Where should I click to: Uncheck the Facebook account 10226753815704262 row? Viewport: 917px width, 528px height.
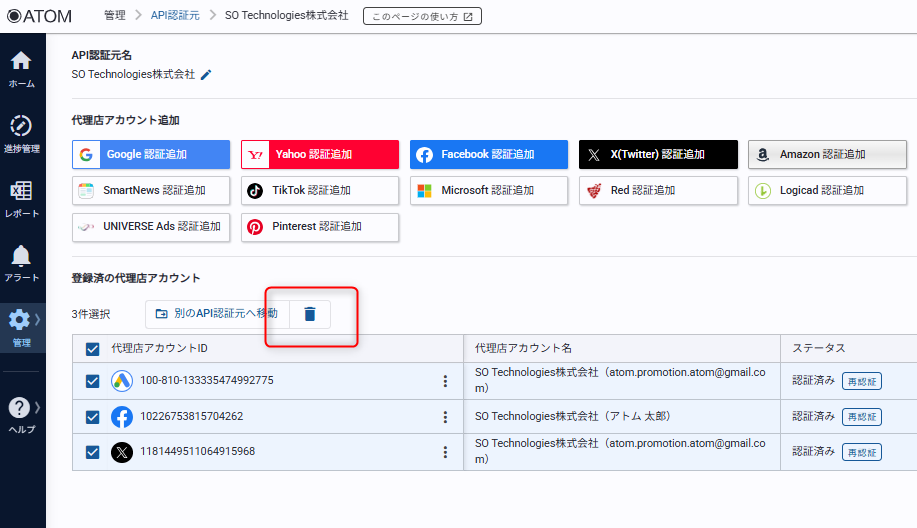pos(92,417)
